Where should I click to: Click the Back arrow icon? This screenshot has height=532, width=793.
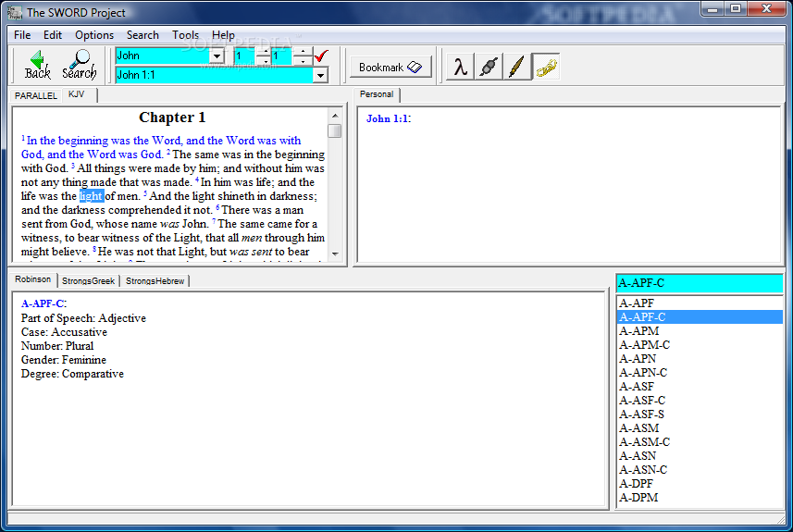pos(37,66)
